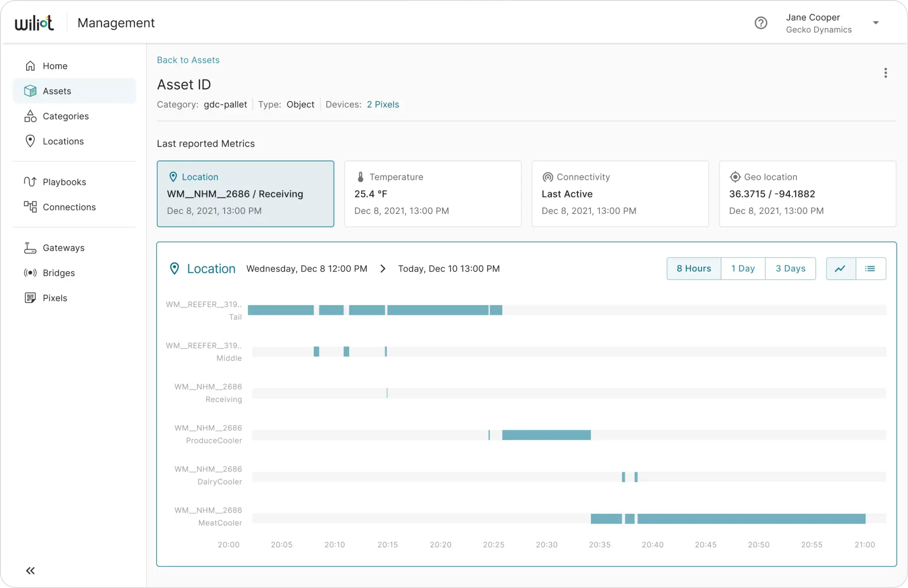908x588 pixels.
Task: Select the Geo location metric card
Action: (807, 193)
